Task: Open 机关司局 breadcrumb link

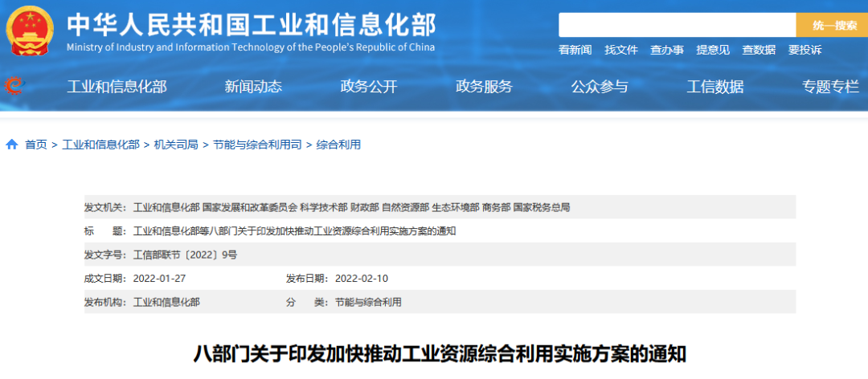Action: (x=176, y=145)
